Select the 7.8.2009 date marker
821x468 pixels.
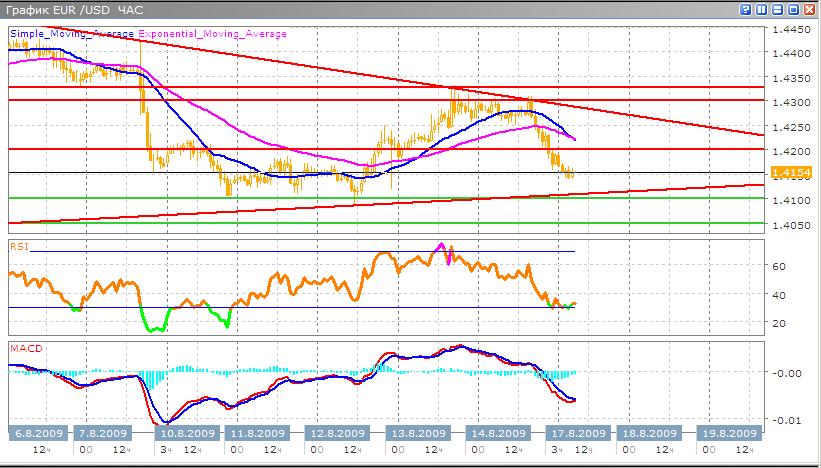103,433
